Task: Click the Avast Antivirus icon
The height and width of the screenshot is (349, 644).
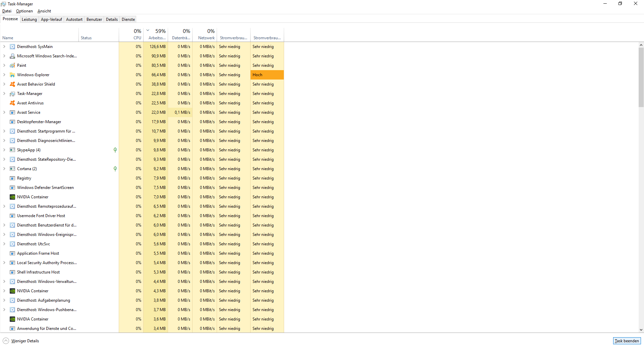Action: (12, 103)
